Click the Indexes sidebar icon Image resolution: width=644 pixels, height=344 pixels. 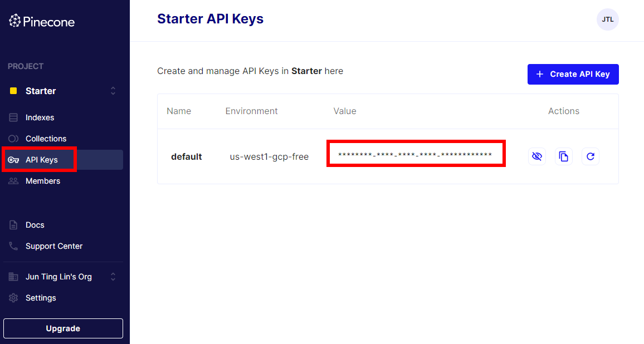(13, 117)
